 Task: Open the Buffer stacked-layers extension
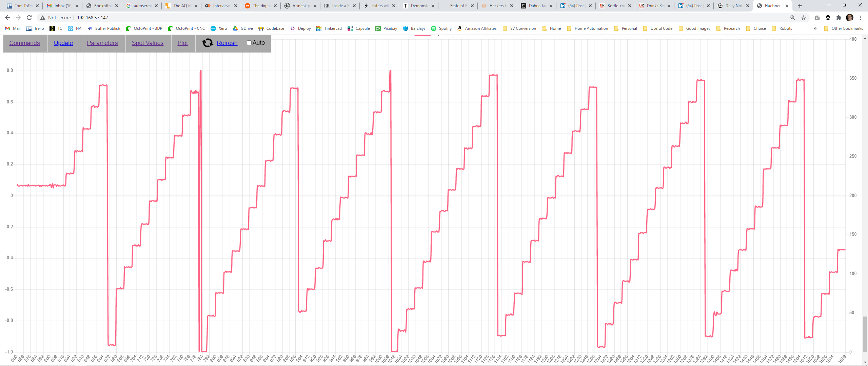tap(828, 18)
